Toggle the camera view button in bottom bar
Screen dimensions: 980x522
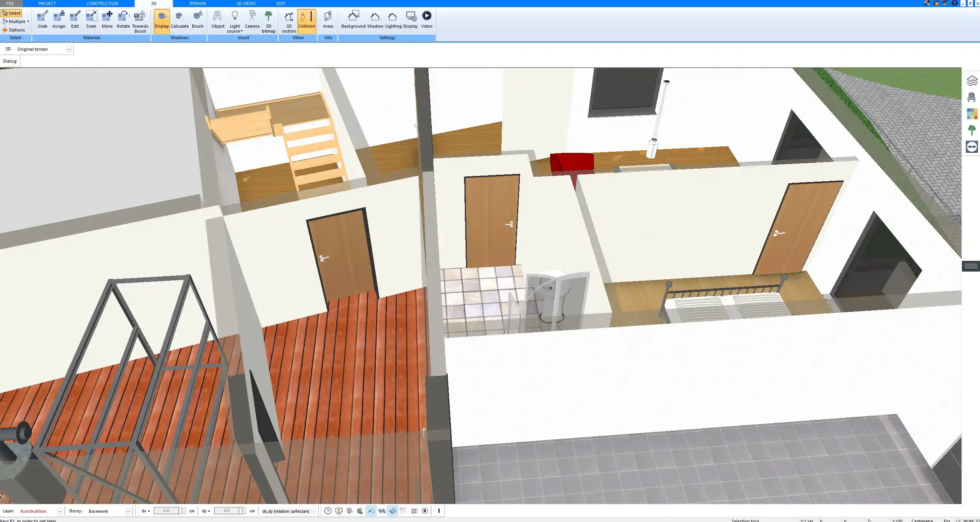point(349,511)
